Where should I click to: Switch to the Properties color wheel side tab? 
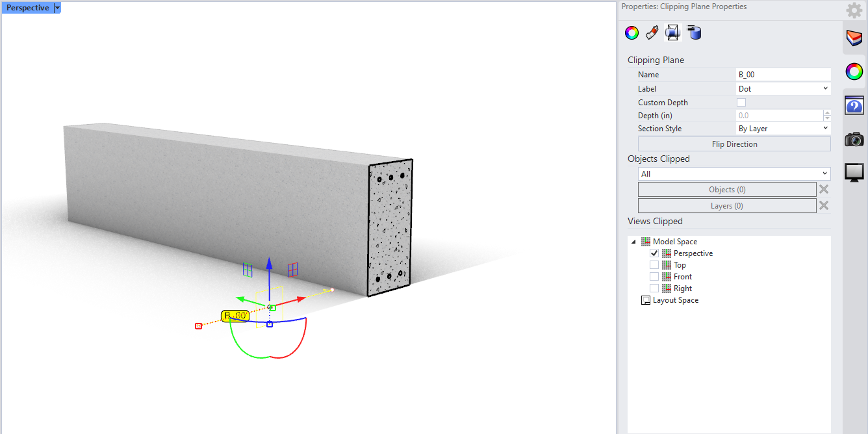pos(854,71)
